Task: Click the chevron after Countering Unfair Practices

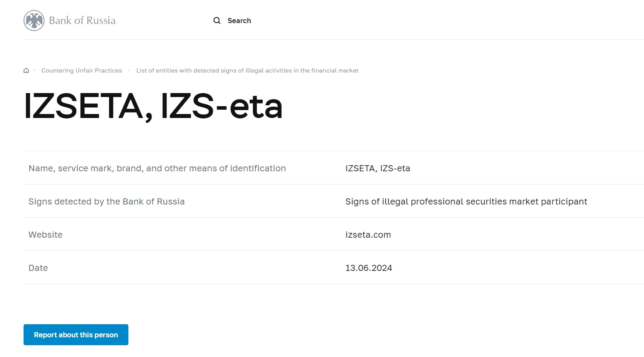Action: coord(129,70)
